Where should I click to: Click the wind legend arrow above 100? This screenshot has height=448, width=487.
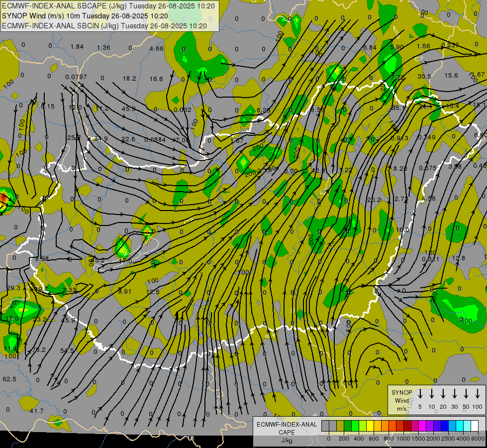pyautogui.click(x=478, y=393)
